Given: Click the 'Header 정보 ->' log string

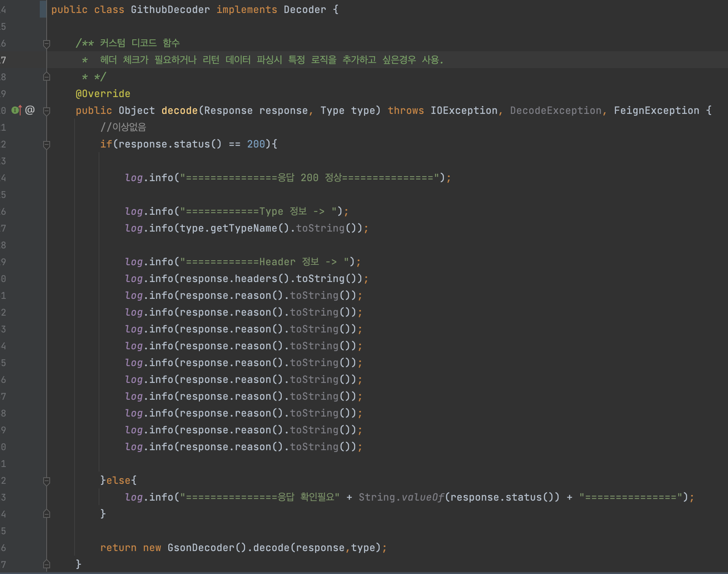Looking at the screenshot, I should [x=265, y=262].
